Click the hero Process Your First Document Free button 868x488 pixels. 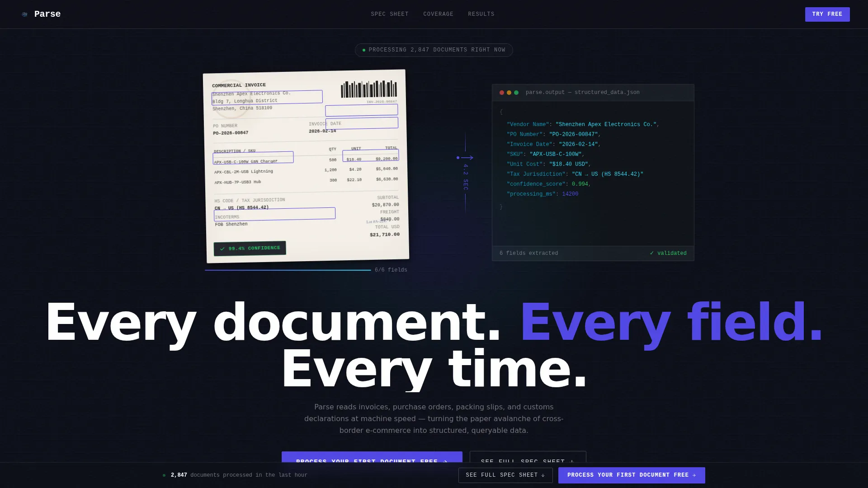pos(372,457)
